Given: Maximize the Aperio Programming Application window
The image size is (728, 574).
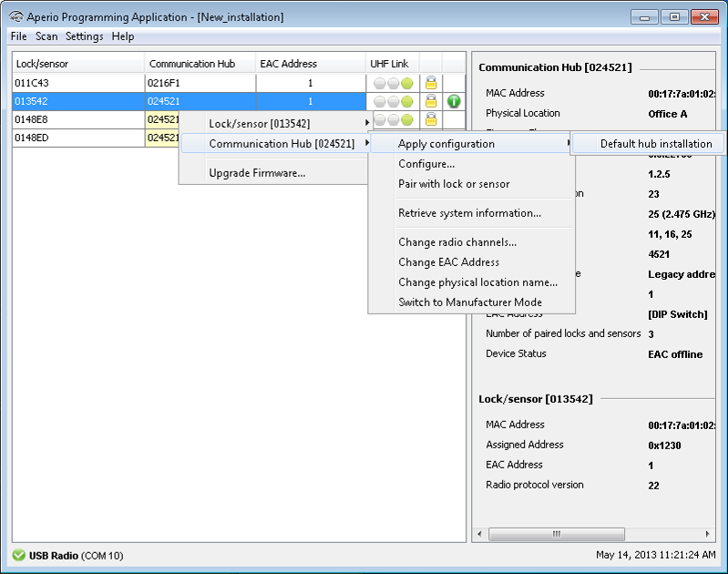Looking at the screenshot, I should coord(674,17).
